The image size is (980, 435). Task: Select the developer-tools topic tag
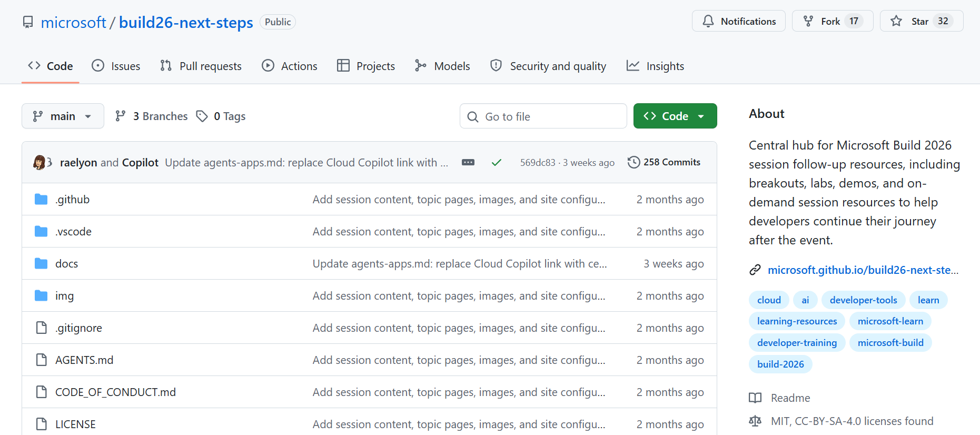(x=863, y=300)
